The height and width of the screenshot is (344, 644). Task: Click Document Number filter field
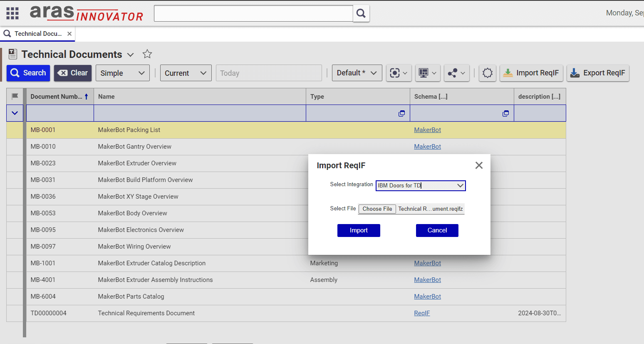click(x=60, y=113)
